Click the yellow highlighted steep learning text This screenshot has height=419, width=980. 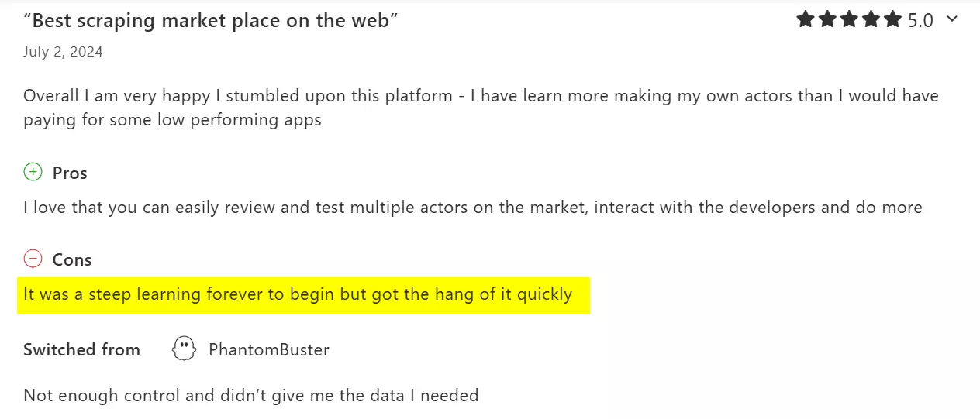point(298,294)
